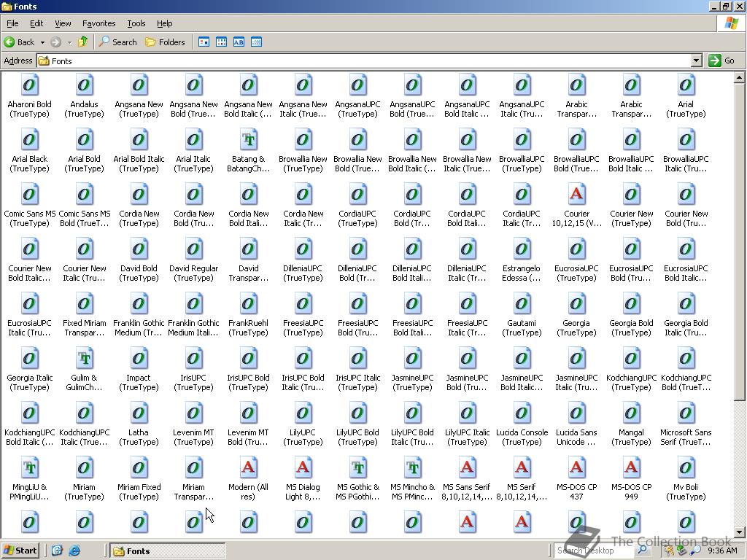Launch Internet Explorer from quick launch
The height and width of the screenshot is (560, 747).
[x=74, y=551]
